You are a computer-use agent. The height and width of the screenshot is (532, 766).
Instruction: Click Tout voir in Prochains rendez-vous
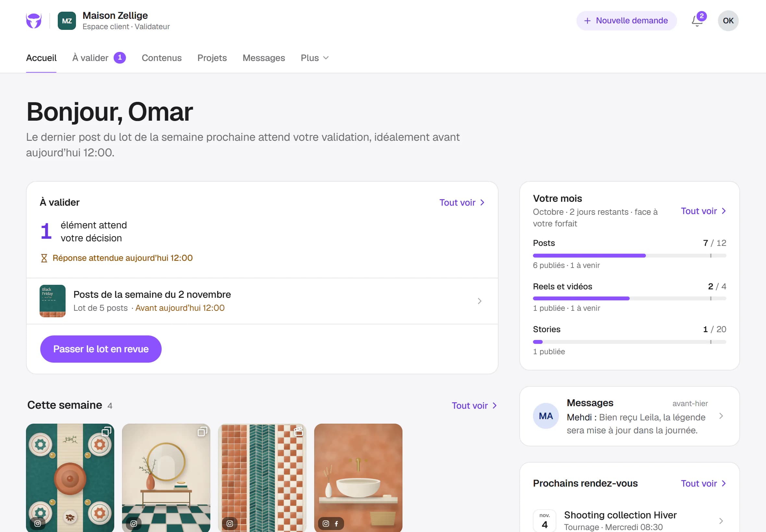point(703,483)
